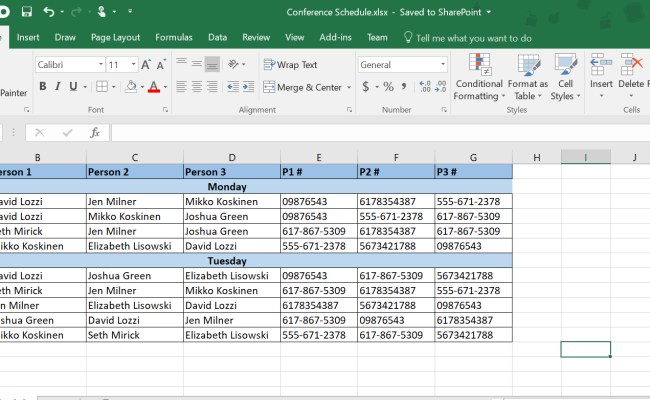Bottom align cell contents

tap(212, 64)
